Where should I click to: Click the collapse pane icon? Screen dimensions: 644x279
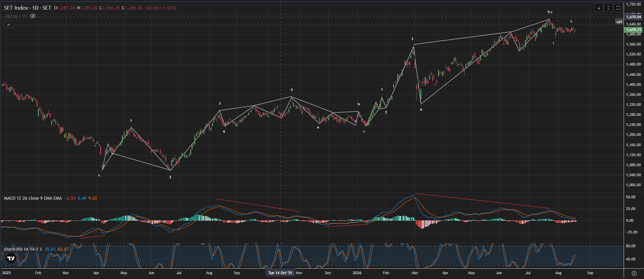pyautogui.click(x=608, y=8)
